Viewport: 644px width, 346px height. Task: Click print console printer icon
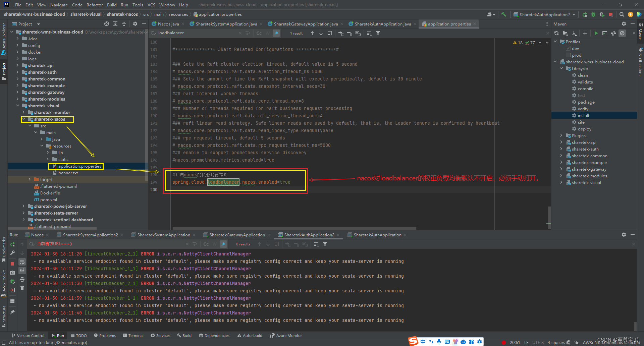22,279
